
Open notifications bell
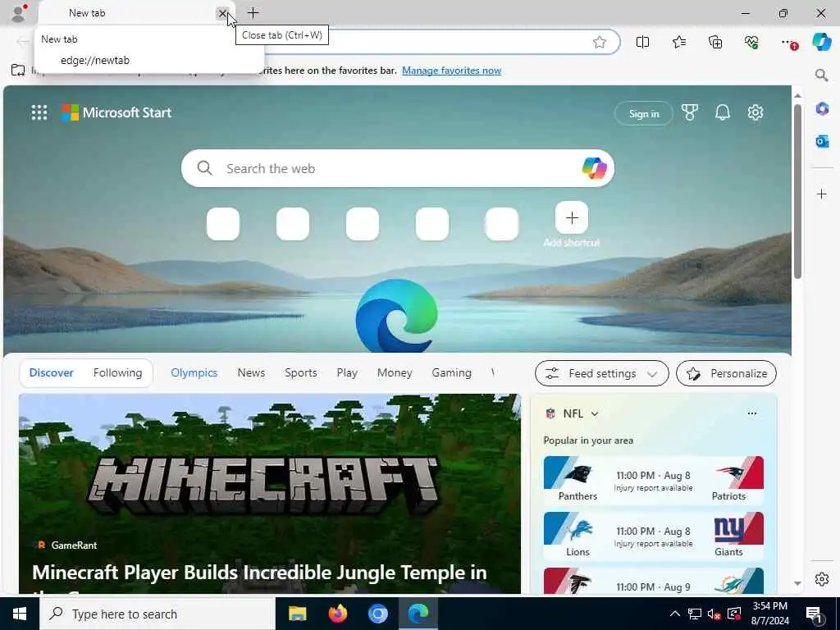pos(722,112)
